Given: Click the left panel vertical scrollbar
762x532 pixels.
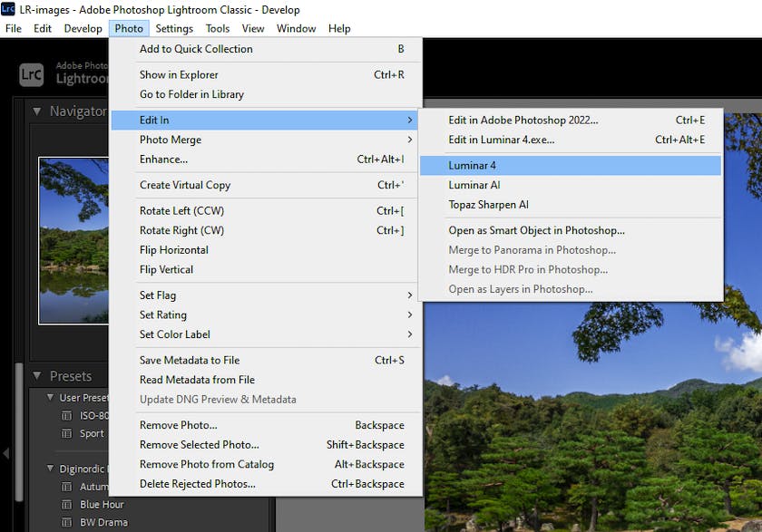Looking at the screenshot, I should click(x=19, y=432).
